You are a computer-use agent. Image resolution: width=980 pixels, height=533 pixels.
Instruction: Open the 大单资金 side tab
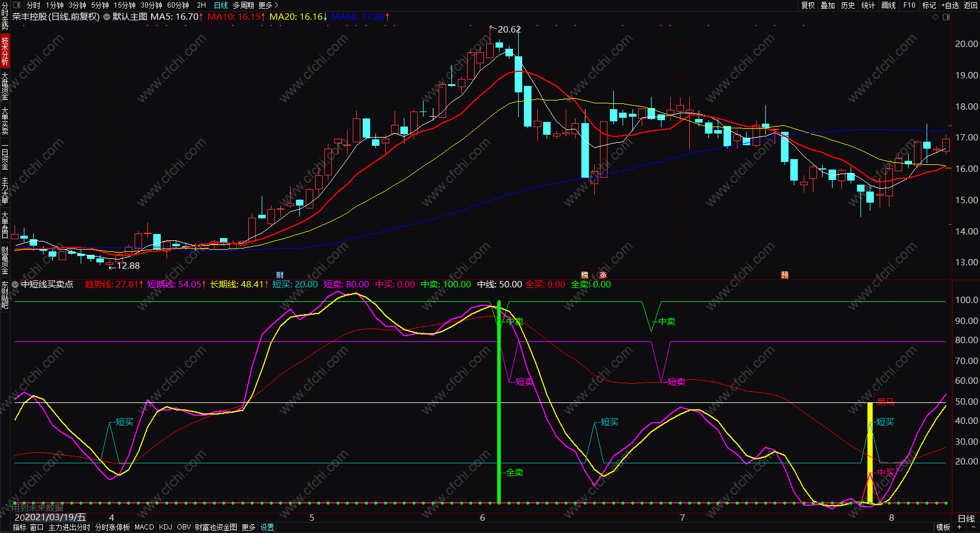[x=5, y=85]
